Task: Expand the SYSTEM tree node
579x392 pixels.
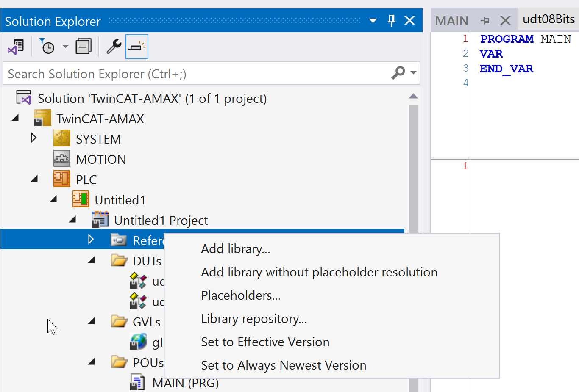Action: tap(34, 138)
